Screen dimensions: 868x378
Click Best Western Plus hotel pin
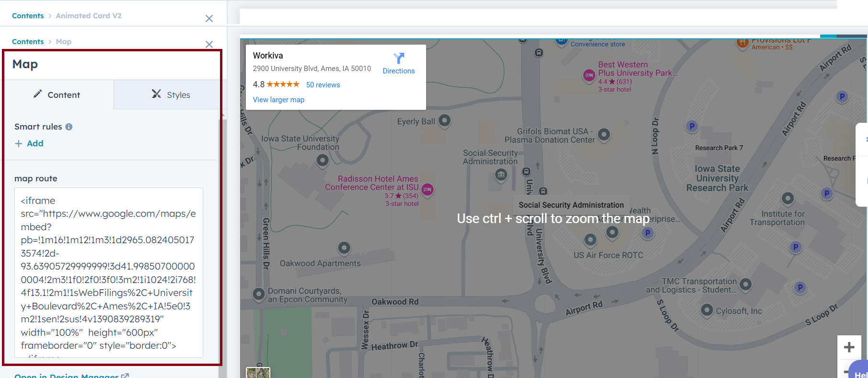[589, 75]
